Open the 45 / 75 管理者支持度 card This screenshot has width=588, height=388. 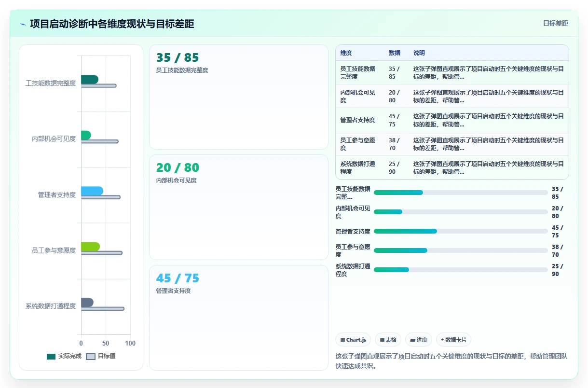[239, 318]
